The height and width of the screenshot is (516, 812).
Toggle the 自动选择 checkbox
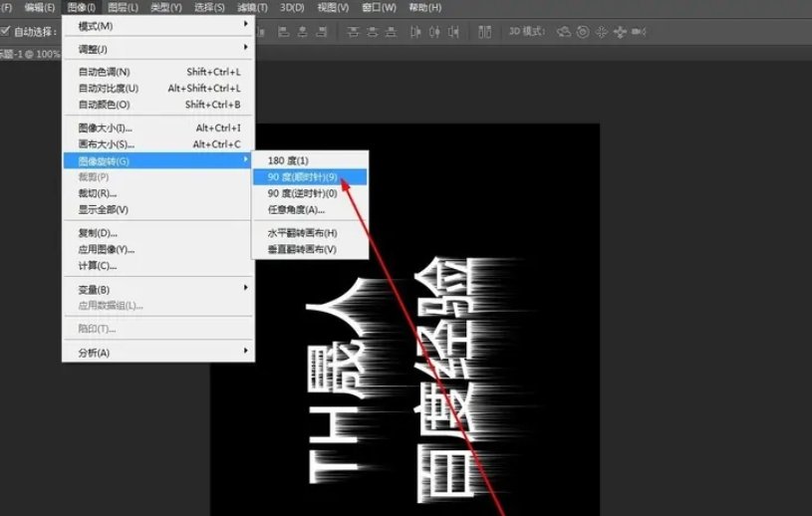coord(5,32)
